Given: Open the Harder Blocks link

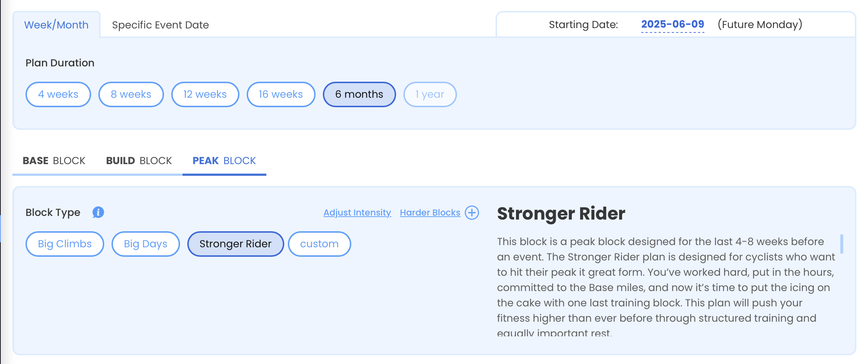Looking at the screenshot, I should click(x=430, y=213).
